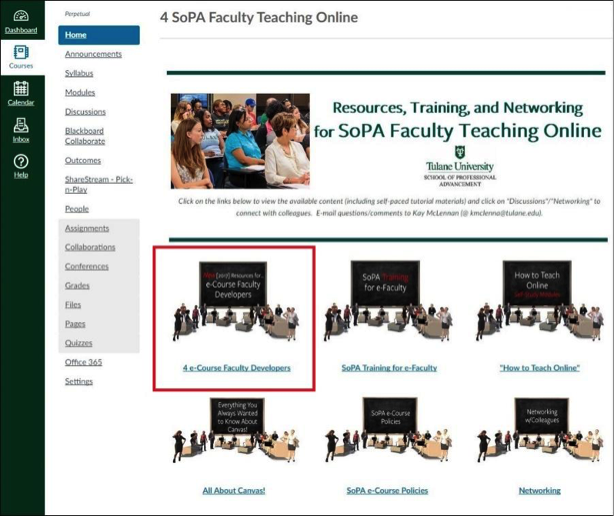614x517 pixels.
Task: Launch Office 365 from course menu
Action: tap(83, 362)
